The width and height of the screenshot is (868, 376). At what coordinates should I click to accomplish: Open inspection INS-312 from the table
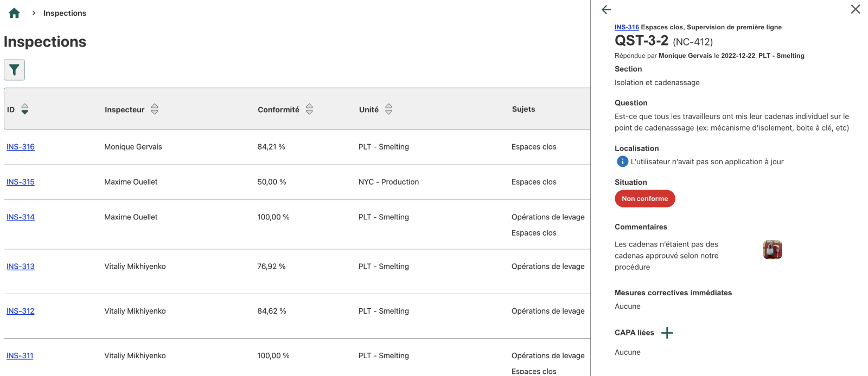[x=21, y=311]
